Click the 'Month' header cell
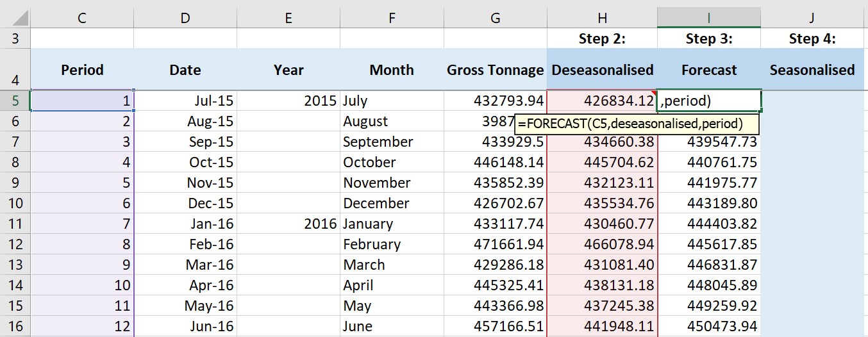Image resolution: width=868 pixels, height=337 pixels. pos(392,69)
